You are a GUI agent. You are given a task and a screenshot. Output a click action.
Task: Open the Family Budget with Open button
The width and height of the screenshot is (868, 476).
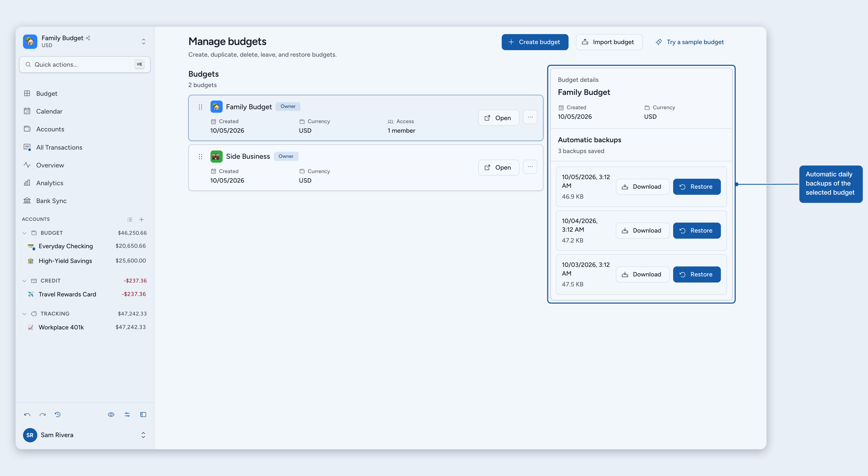pos(499,118)
